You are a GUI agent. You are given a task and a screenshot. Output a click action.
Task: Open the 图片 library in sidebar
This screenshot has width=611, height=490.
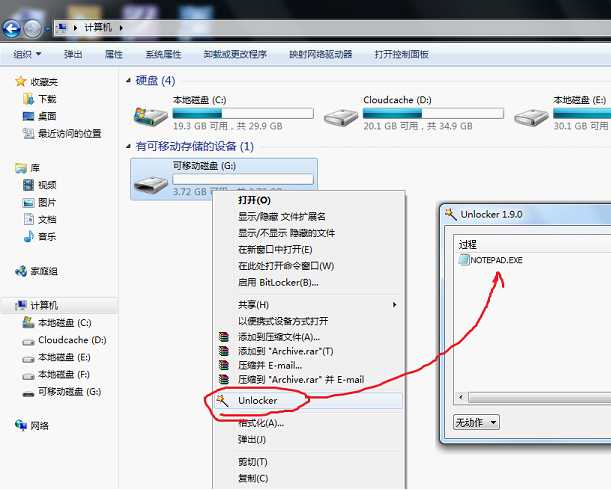coord(39,203)
